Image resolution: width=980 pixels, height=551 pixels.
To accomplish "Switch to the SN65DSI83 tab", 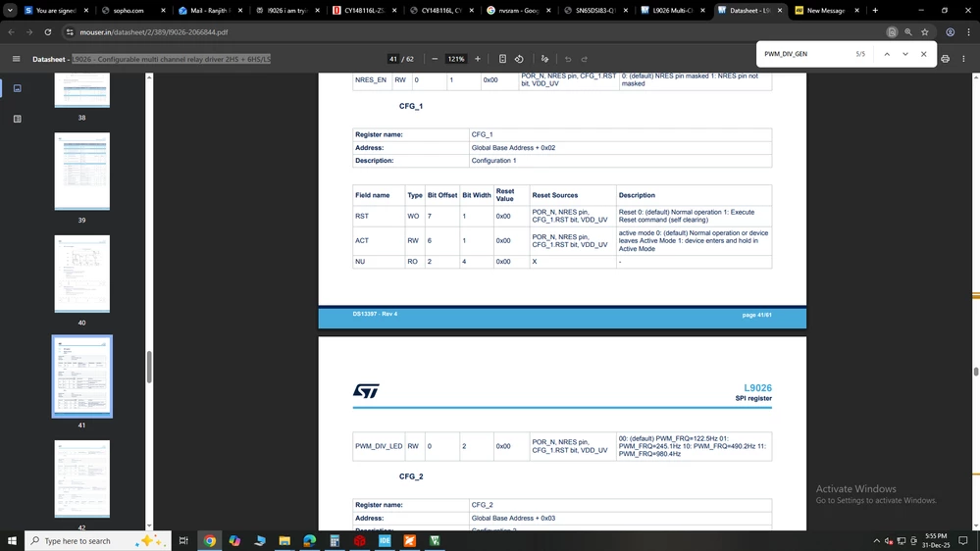I will pos(595,10).
